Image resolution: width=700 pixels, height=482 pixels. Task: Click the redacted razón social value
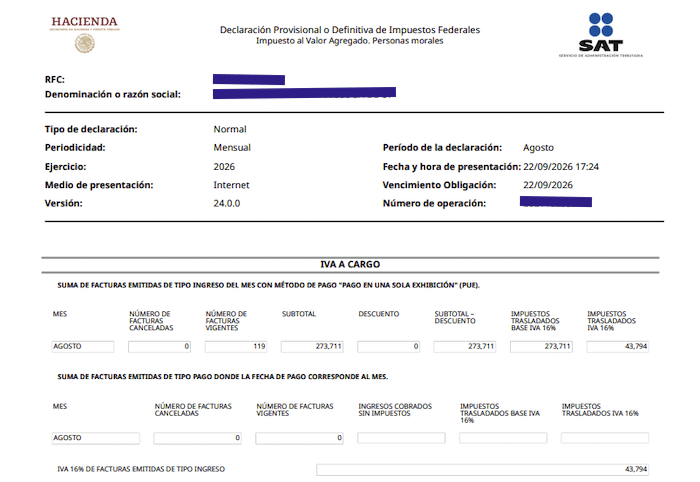[x=304, y=93]
